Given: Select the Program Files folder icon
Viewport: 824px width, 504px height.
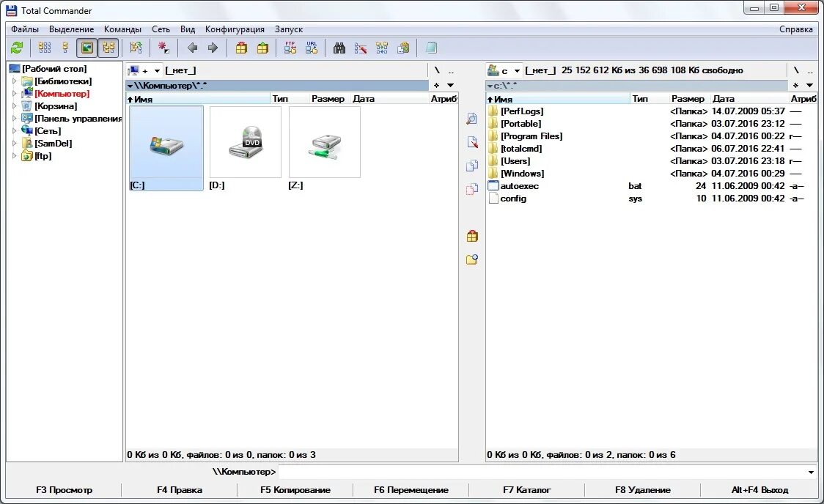Looking at the screenshot, I should click(493, 136).
